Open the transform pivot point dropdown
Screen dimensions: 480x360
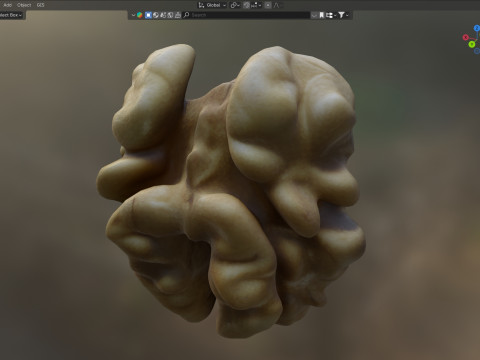click(235, 5)
